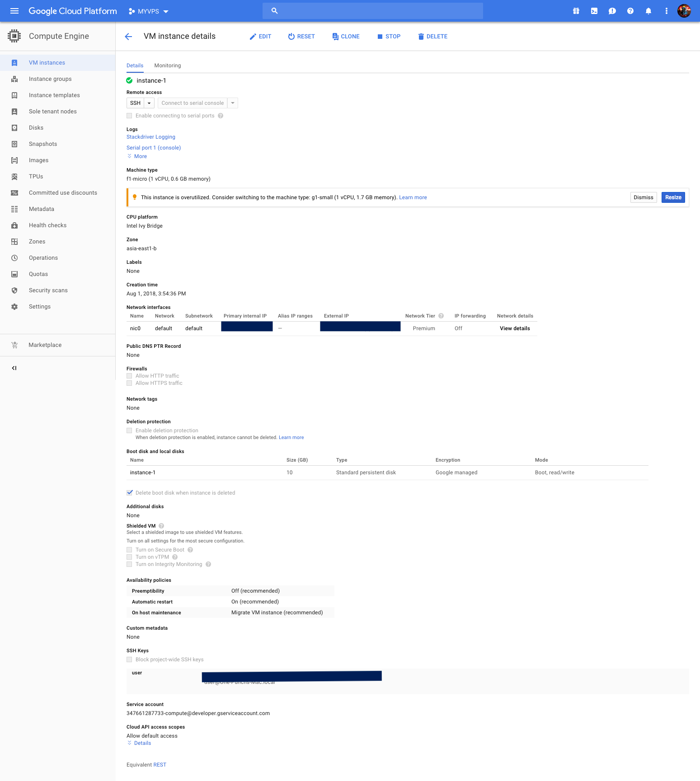
Task: Click help icon beside Network Tier
Action: coord(441,316)
